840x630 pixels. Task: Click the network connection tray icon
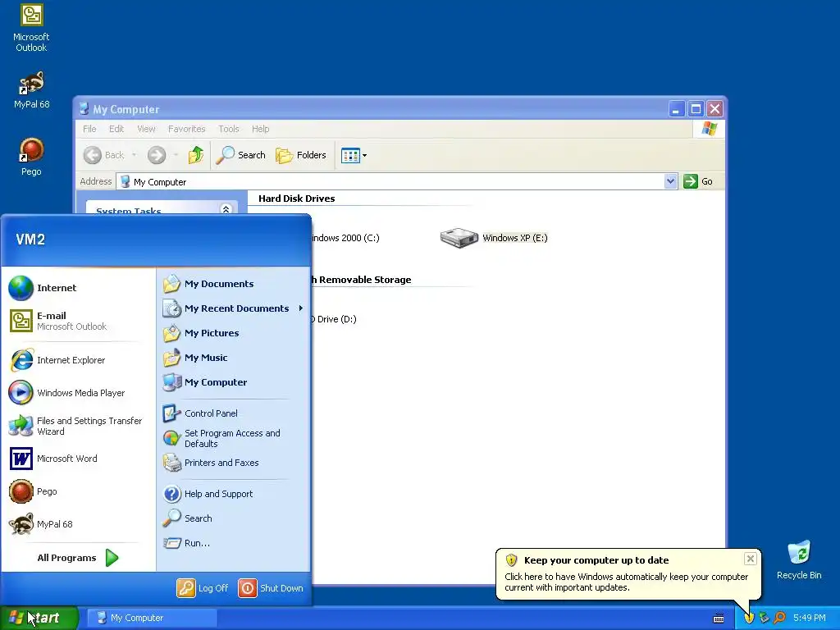[764, 619]
